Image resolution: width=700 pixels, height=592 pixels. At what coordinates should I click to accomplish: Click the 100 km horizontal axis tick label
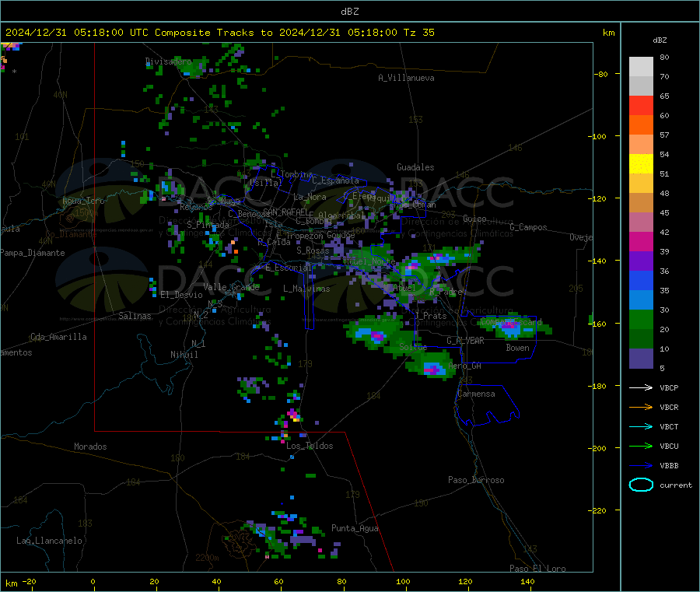pyautogui.click(x=403, y=581)
